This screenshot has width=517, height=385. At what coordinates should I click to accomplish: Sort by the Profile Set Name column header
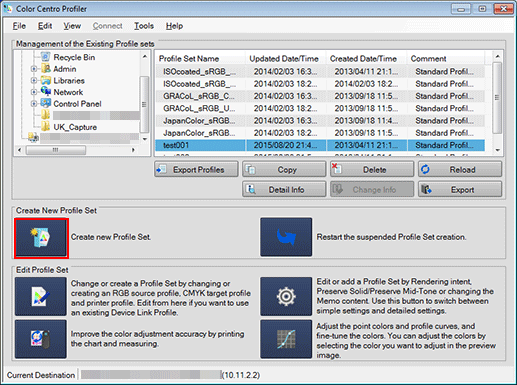coord(200,59)
